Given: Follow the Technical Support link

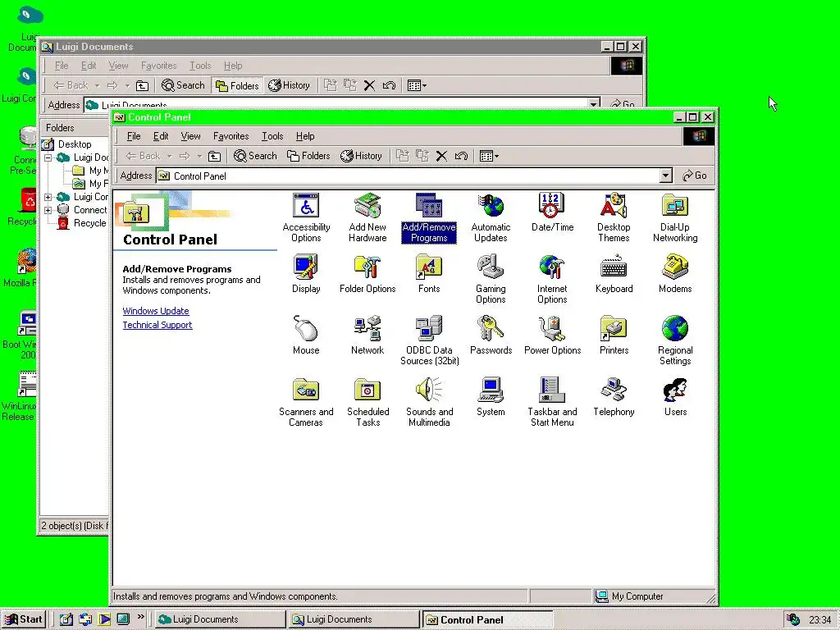Looking at the screenshot, I should point(157,325).
